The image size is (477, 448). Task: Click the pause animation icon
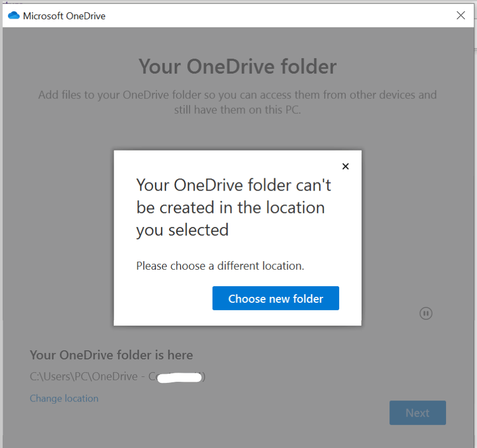(426, 313)
